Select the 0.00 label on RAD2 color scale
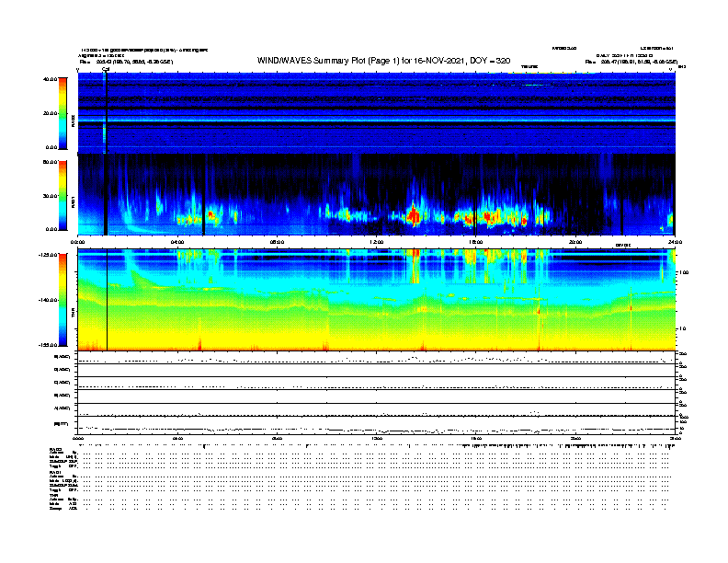Image resolution: width=728 pixels, height=563 pixels. click(51, 148)
